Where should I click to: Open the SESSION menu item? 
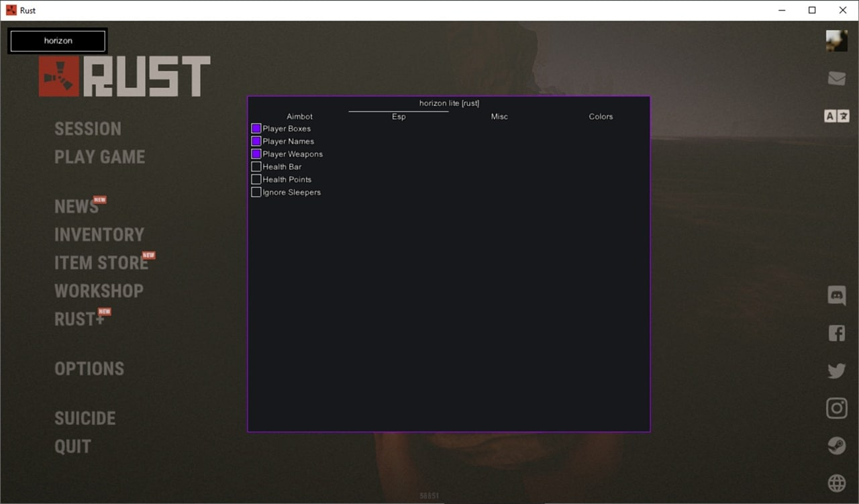pos(88,129)
